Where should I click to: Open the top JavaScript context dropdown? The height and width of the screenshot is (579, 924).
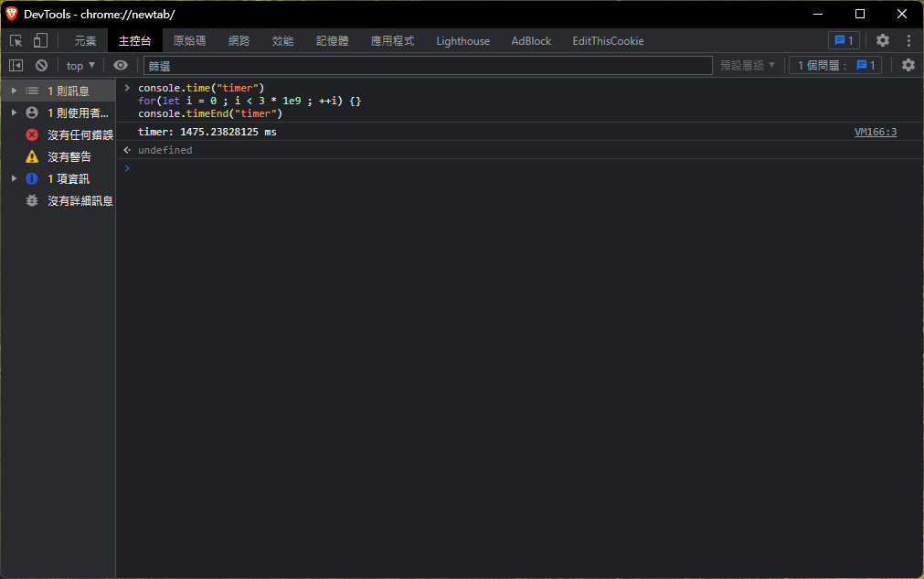80,65
